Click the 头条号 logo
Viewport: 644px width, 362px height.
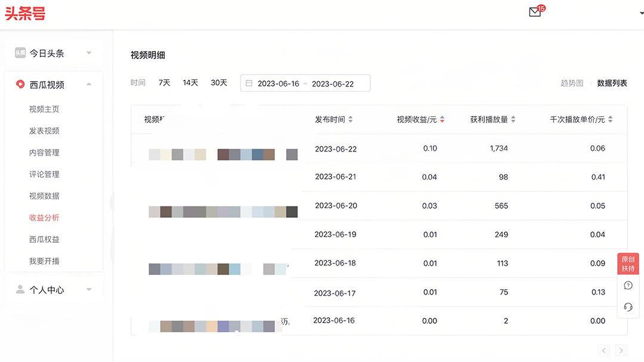26,13
